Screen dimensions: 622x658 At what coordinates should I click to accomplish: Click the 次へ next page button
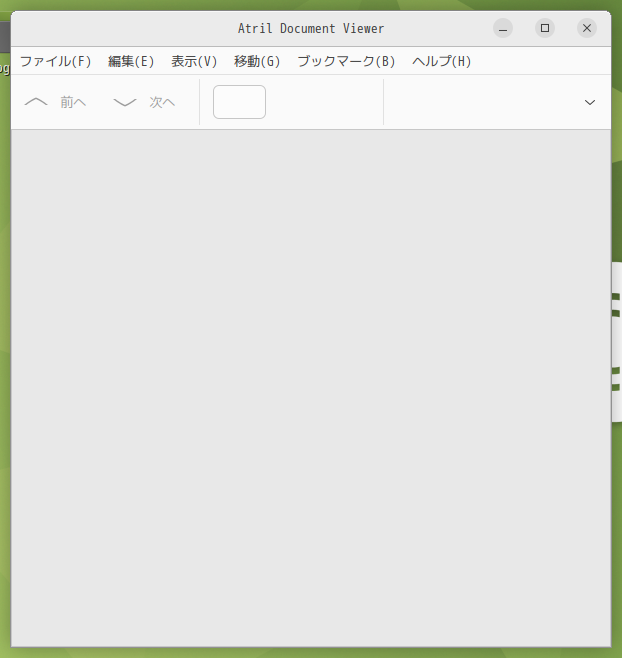[144, 102]
